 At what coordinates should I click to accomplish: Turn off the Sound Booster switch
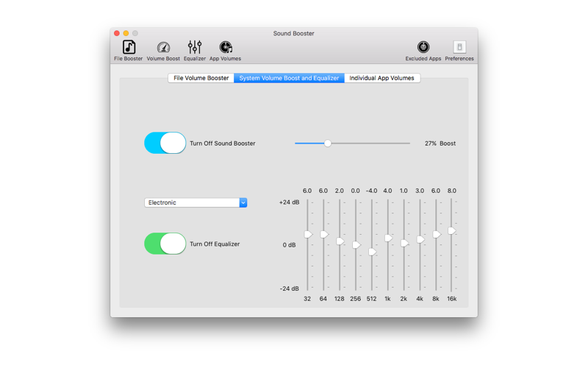(165, 143)
